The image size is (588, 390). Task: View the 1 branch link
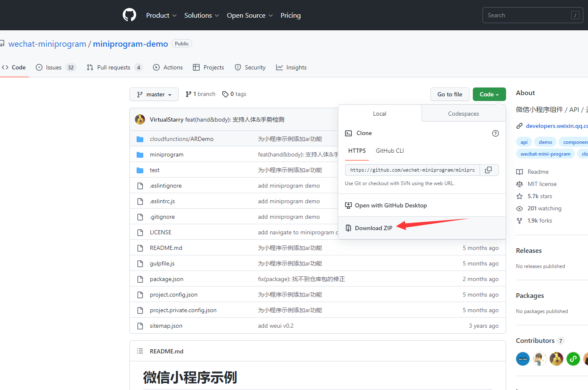click(200, 94)
